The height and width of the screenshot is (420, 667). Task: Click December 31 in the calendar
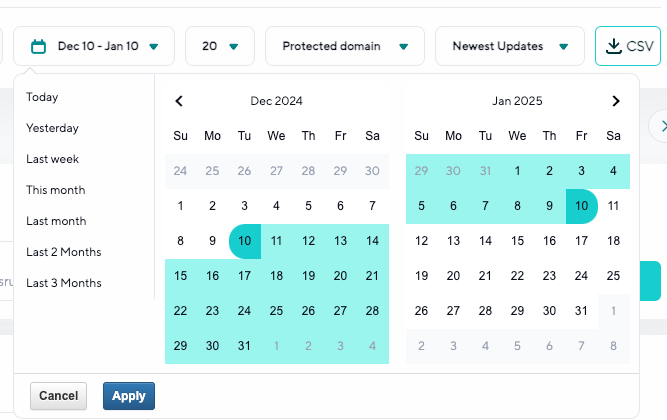pyautogui.click(x=244, y=346)
